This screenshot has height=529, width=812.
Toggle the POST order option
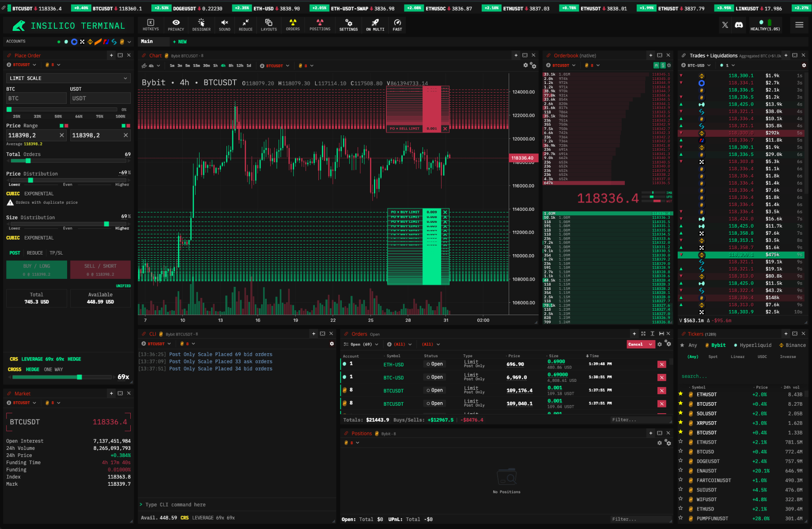coord(15,253)
